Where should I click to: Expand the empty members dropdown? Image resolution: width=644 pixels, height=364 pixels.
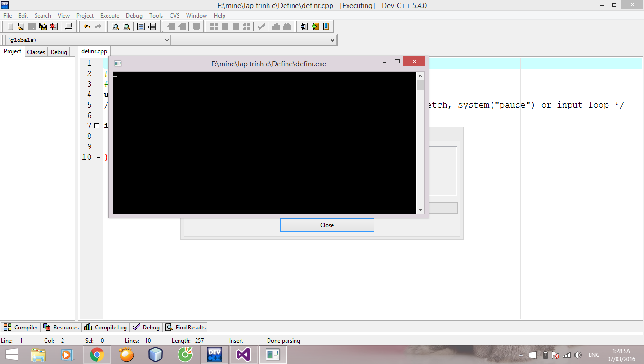[254, 40]
